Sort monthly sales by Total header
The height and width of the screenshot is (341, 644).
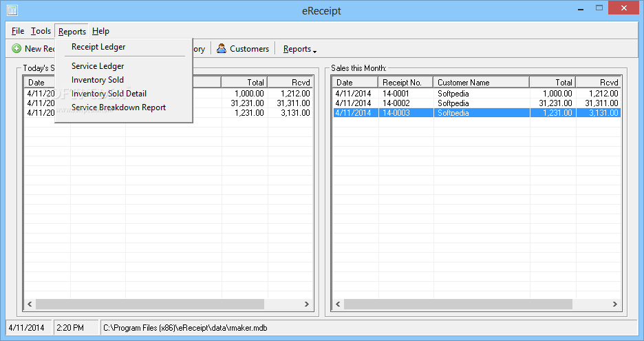[552, 82]
